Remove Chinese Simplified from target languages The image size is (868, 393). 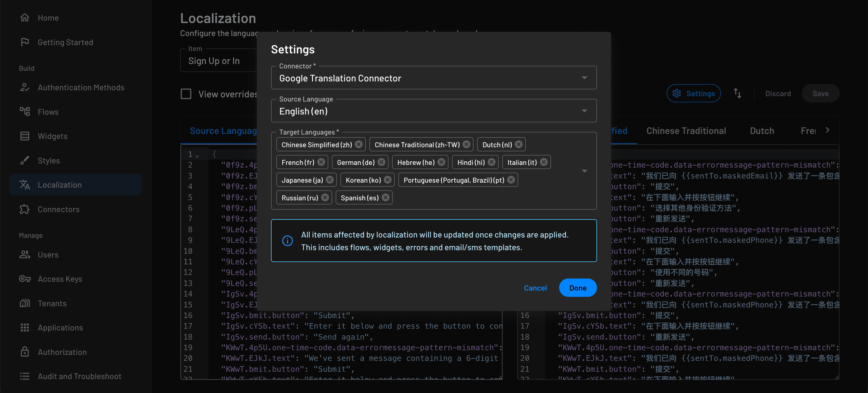[358, 144]
